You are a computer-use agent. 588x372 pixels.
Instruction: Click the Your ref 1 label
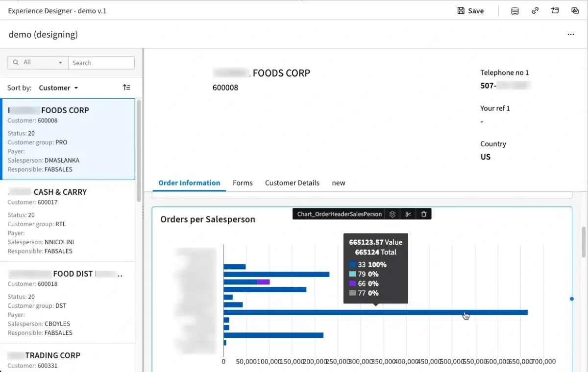coord(495,108)
